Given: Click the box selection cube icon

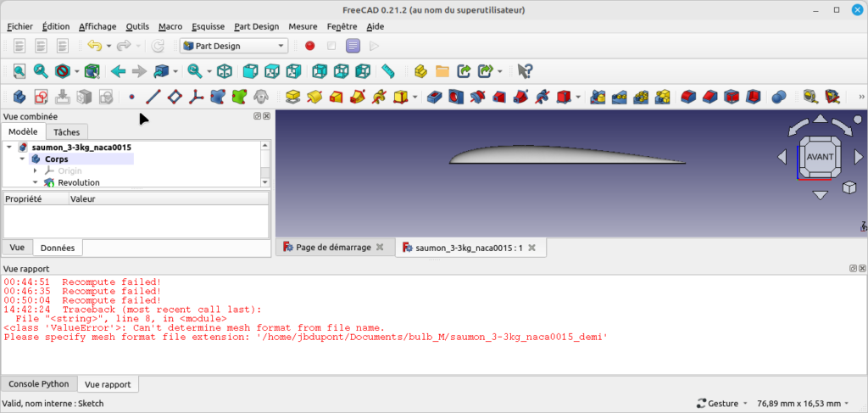Looking at the screenshot, I should (92, 71).
